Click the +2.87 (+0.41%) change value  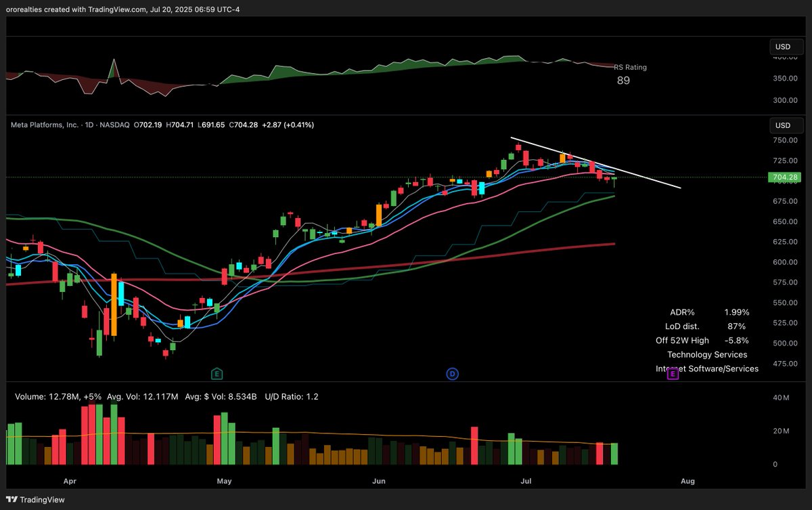click(288, 125)
